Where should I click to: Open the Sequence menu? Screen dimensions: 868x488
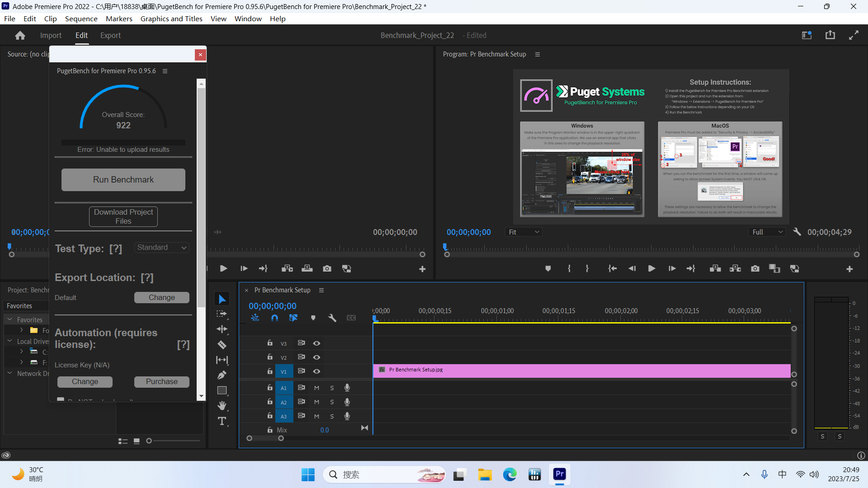(81, 19)
